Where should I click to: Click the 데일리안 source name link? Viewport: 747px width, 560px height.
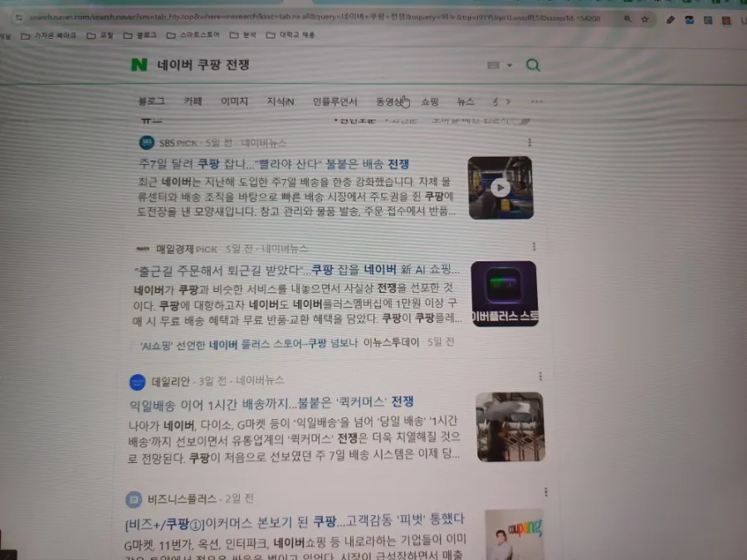coord(170,382)
